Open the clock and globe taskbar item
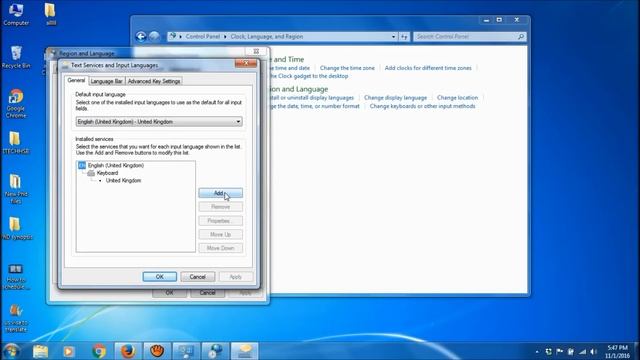 pyautogui.click(x=215, y=351)
